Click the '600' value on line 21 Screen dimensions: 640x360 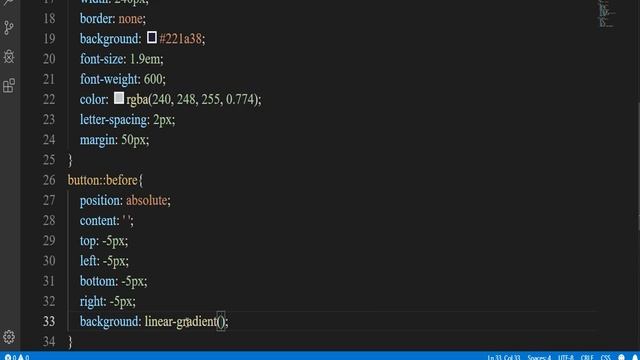[x=153, y=79]
